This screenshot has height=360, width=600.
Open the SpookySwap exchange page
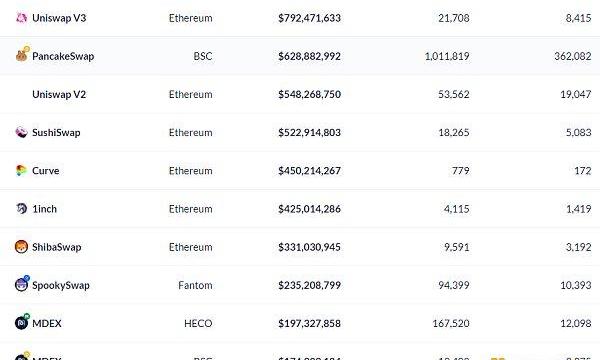61,285
